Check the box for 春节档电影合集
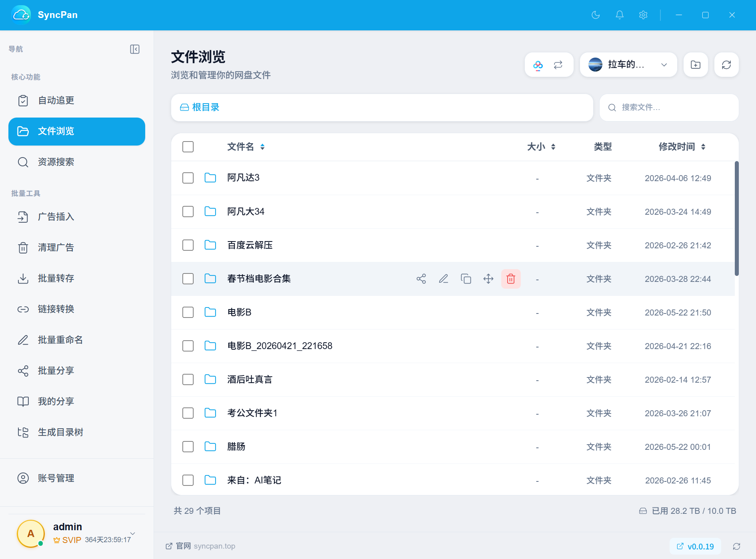 [188, 279]
